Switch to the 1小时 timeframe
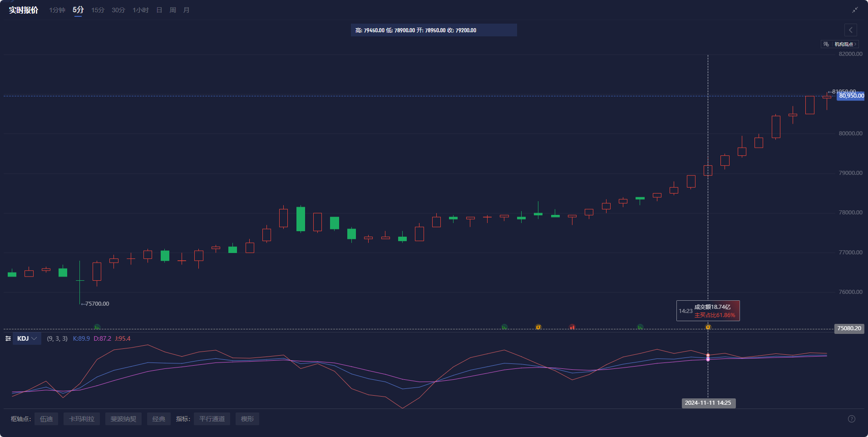This screenshot has width=868, height=437. [141, 10]
